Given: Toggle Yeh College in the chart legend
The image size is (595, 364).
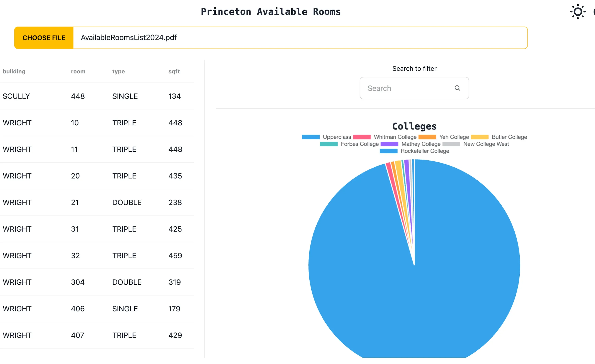Looking at the screenshot, I should tap(447, 137).
